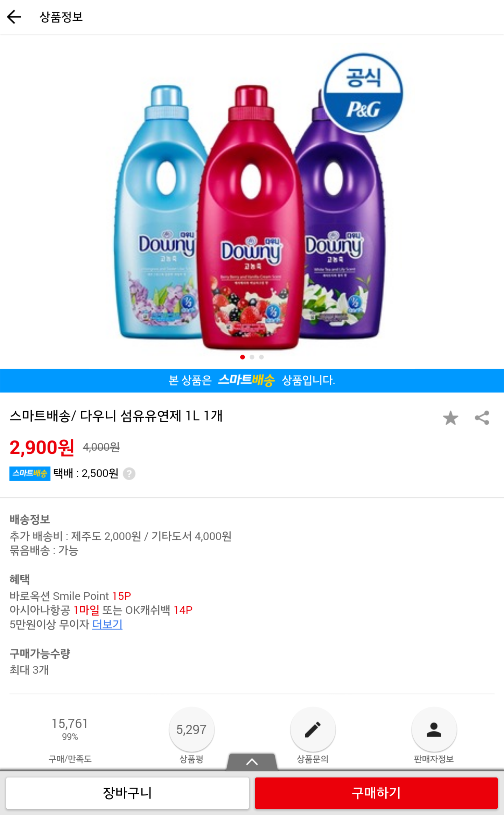Tap the red 구매하기 button

point(376,793)
